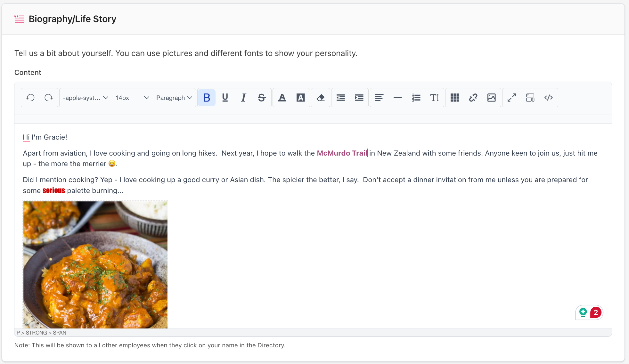The width and height of the screenshot is (629, 364).
Task: Click the Undo arrow icon
Action: pyautogui.click(x=30, y=98)
